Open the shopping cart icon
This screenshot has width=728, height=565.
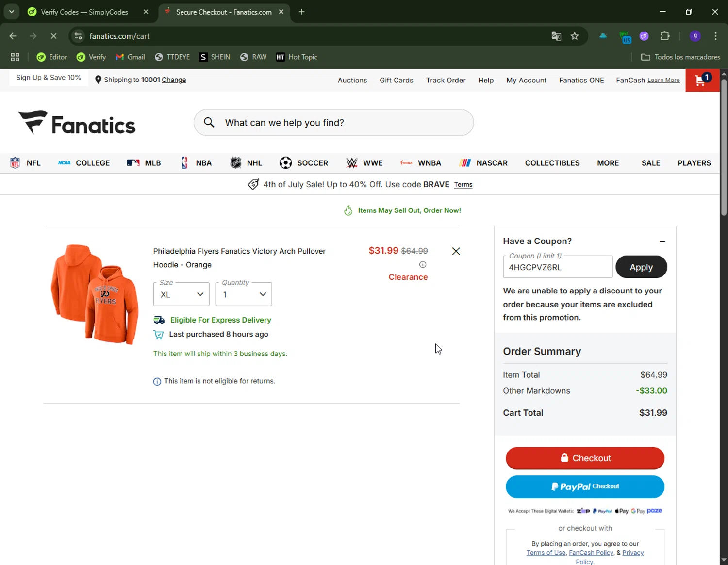pyautogui.click(x=702, y=80)
